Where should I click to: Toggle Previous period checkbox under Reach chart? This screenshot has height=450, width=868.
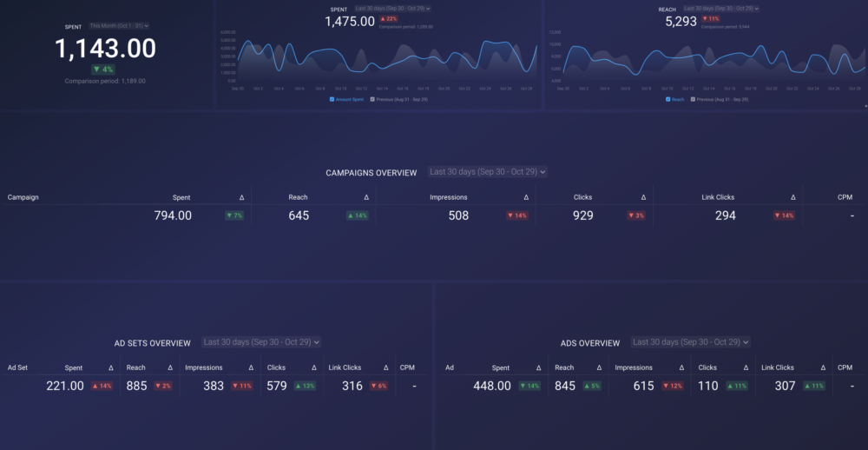pos(693,100)
